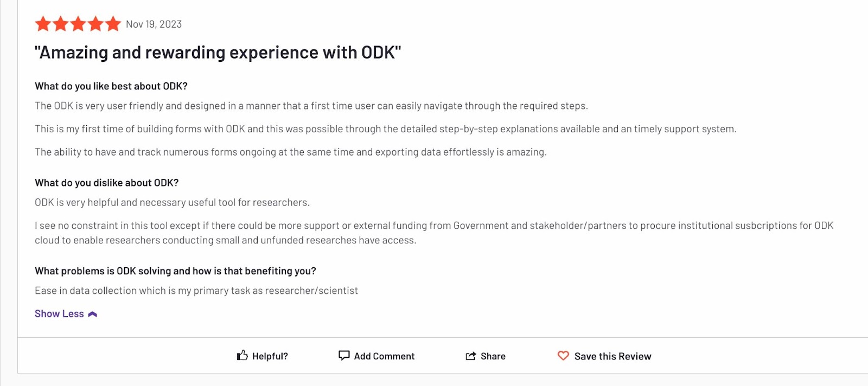
Task: Click the Show Less link
Action: [x=59, y=314]
